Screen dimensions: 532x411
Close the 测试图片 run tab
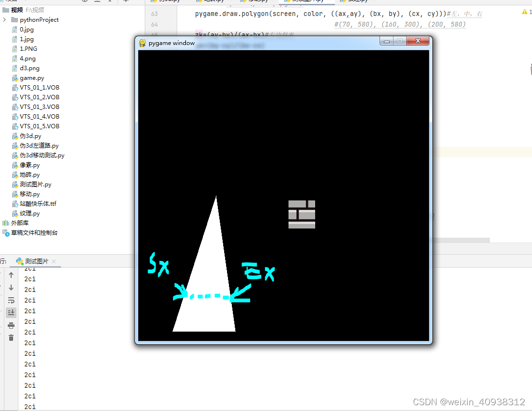pos(54,261)
